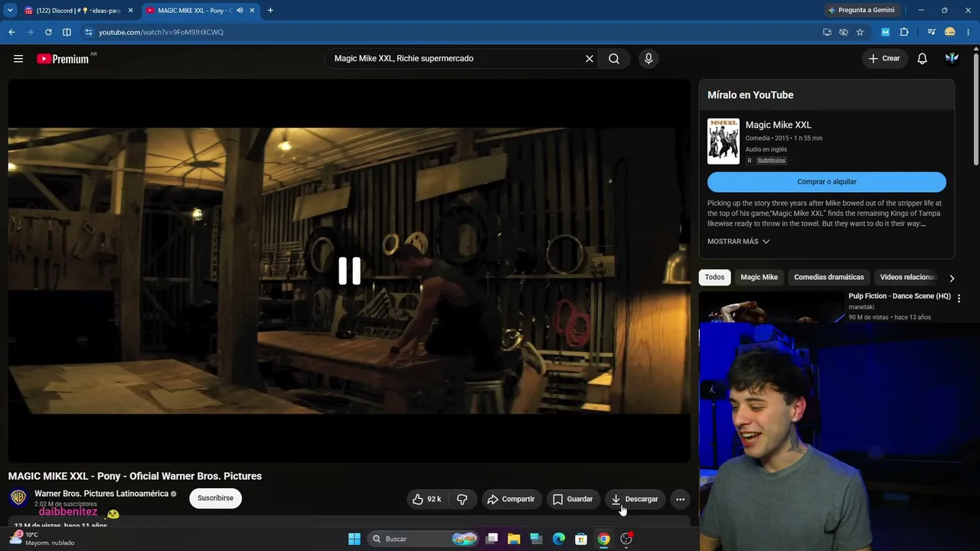
Task: Open the cast or install icon in address bar
Action: tap(827, 32)
